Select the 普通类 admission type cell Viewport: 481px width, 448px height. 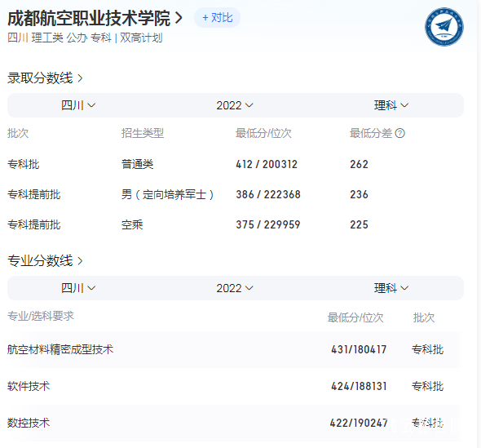tap(138, 164)
